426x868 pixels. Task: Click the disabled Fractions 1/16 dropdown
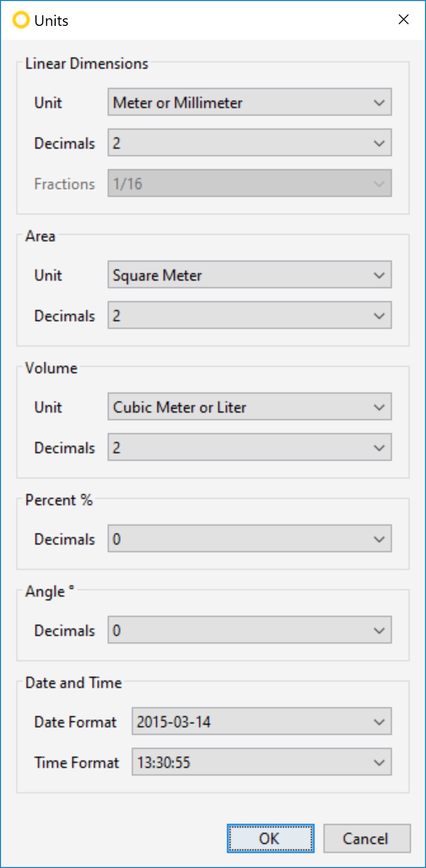click(x=249, y=183)
